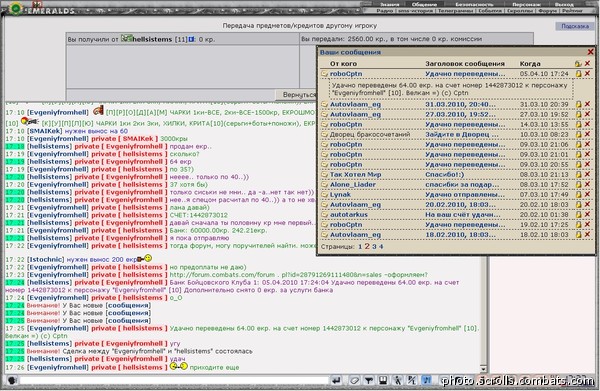Delete roboCptn message from 14.03.10 13:55
The height and width of the screenshot is (391, 600).
587,124
